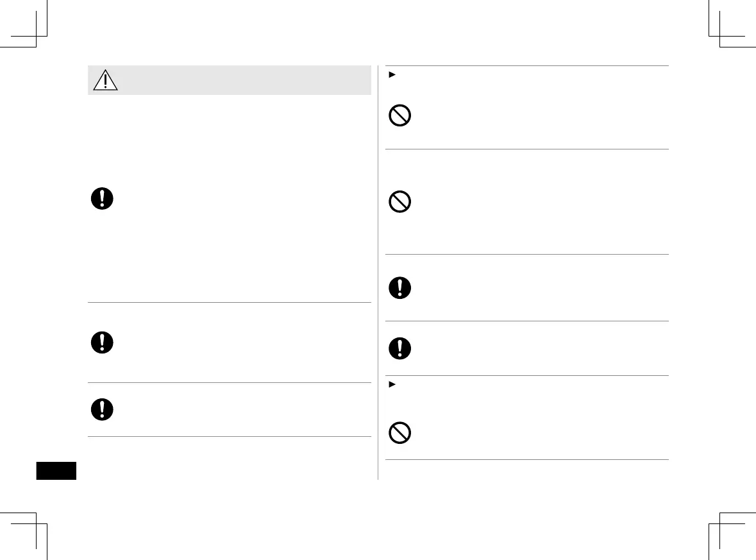Viewport: 756px width, 560px height.
Task: Click the bottom prohibition icon in right column
Action: 400,434
